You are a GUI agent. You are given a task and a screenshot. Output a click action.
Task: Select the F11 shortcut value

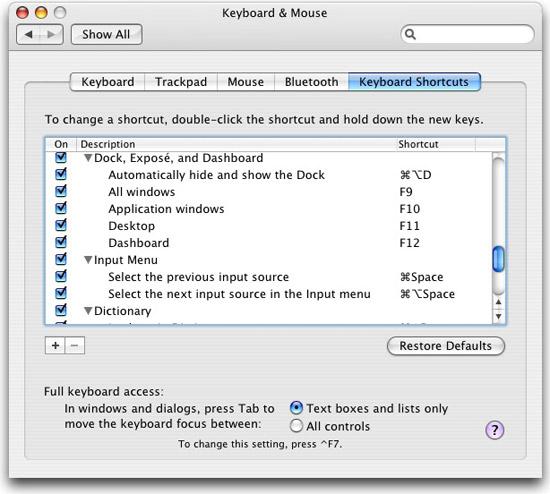coord(410,226)
